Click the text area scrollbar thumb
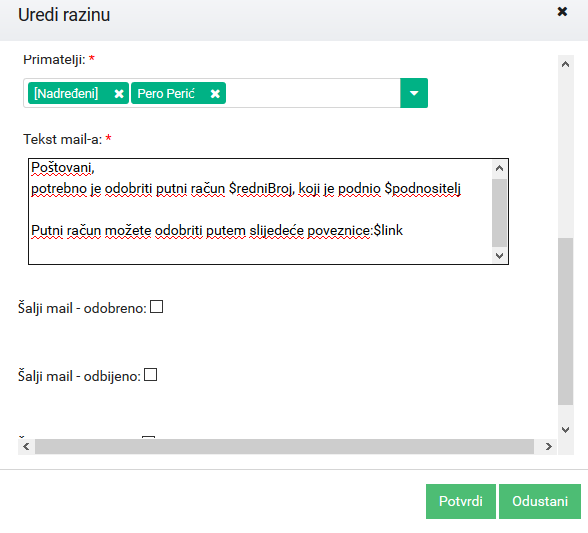Viewport: 588px width, 533px height. (x=499, y=213)
